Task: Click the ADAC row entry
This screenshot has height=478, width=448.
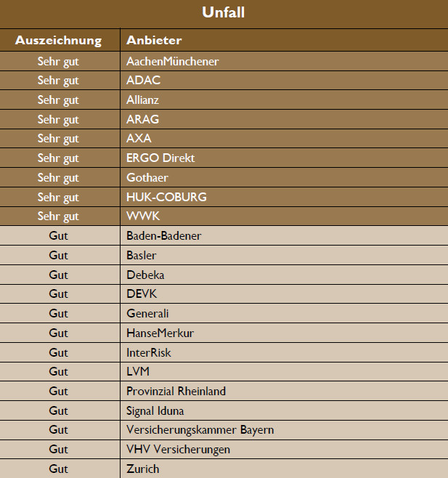Action: [x=144, y=81]
